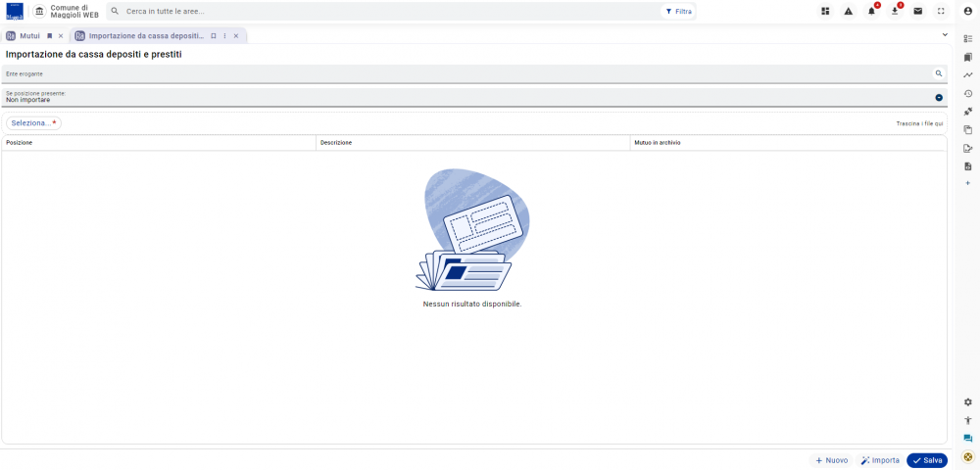This screenshot has width=980, height=470.
Task: Open the dashboard widgets icon in top bar
Action: click(x=825, y=11)
